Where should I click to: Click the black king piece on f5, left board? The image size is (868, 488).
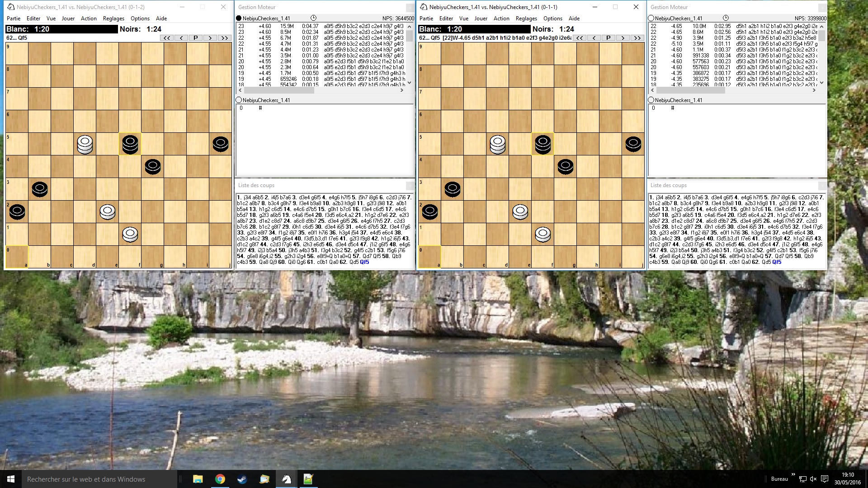130,144
